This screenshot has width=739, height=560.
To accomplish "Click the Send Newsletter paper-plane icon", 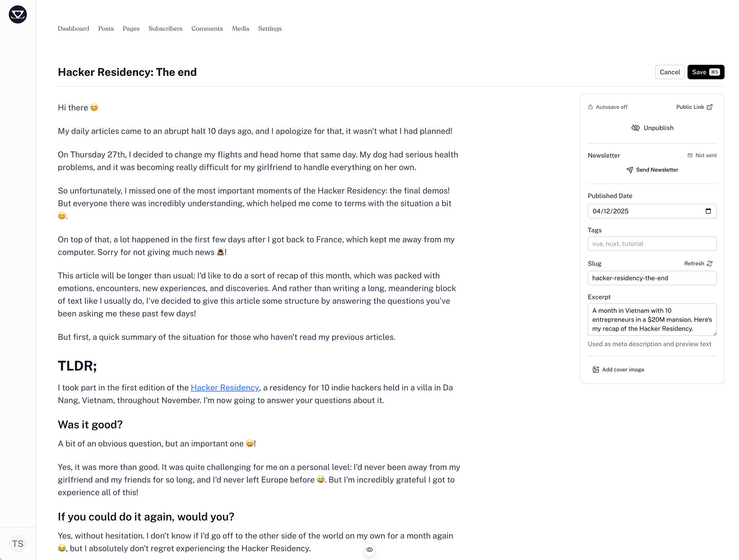I will point(629,170).
